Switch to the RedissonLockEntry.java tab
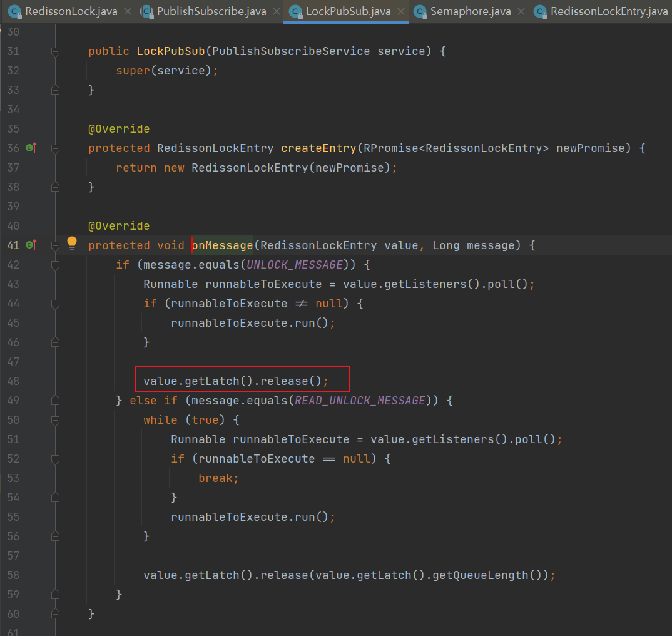Image resolution: width=672 pixels, height=636 pixels. [608, 11]
